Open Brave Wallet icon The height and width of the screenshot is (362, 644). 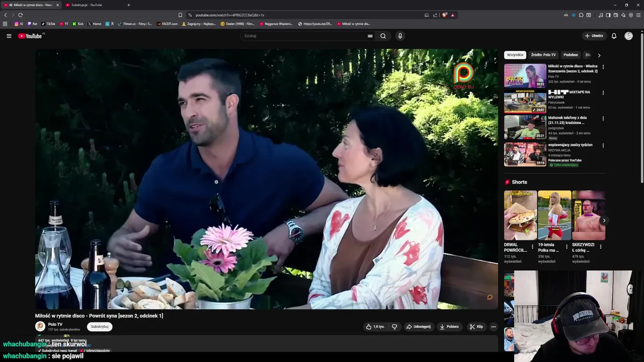[615, 15]
